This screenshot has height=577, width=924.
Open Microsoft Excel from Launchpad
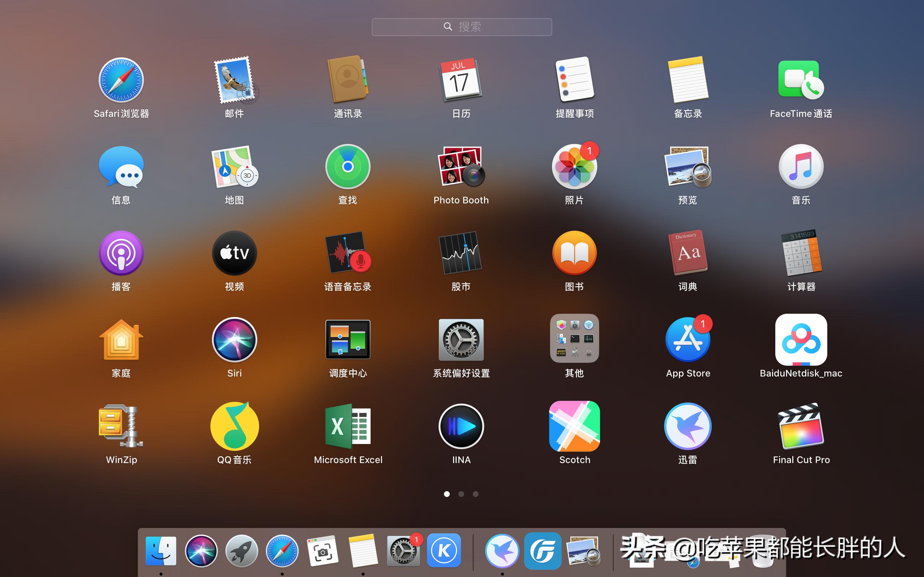[348, 427]
